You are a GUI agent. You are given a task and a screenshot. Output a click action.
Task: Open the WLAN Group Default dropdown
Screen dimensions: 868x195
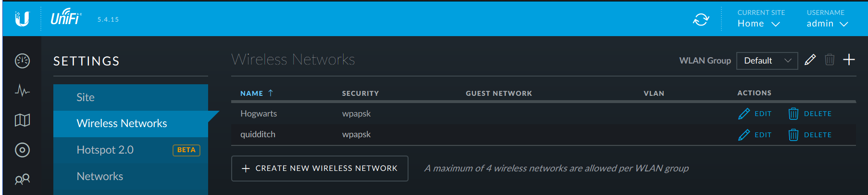767,61
